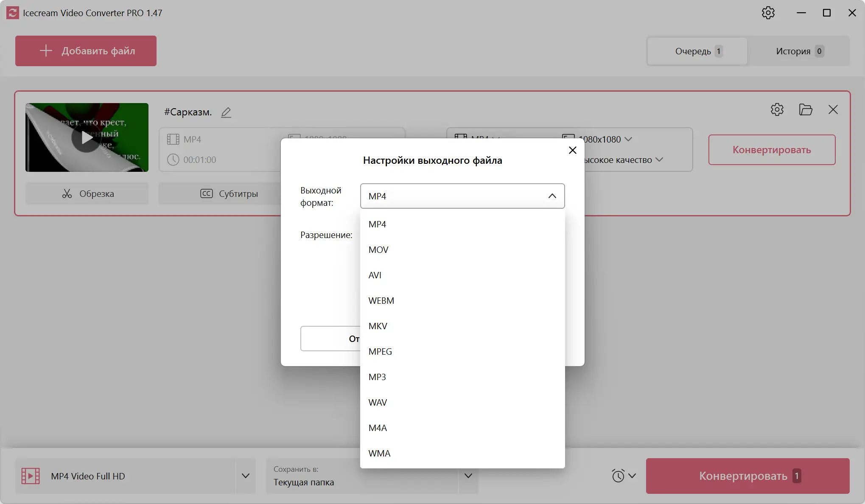Close the Настройки выходного файла dialog

572,150
